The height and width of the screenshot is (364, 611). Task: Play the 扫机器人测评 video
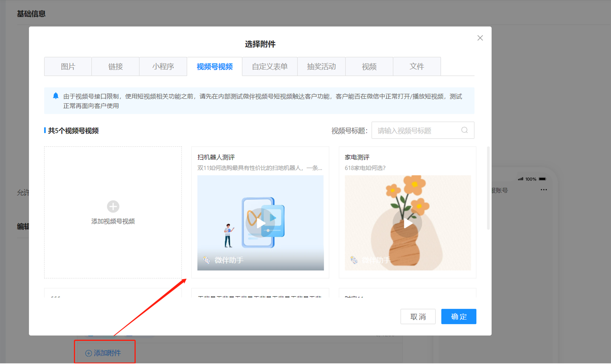260,223
